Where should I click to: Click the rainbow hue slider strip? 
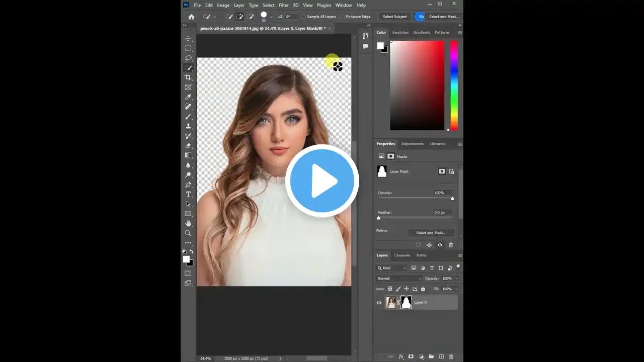[454, 84]
